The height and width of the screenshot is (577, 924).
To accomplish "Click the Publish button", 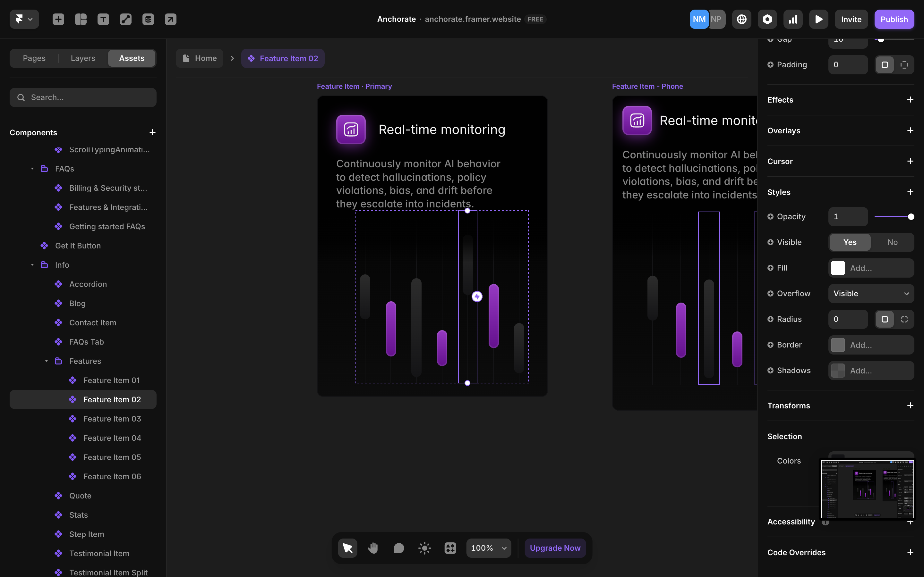I will [x=894, y=19].
